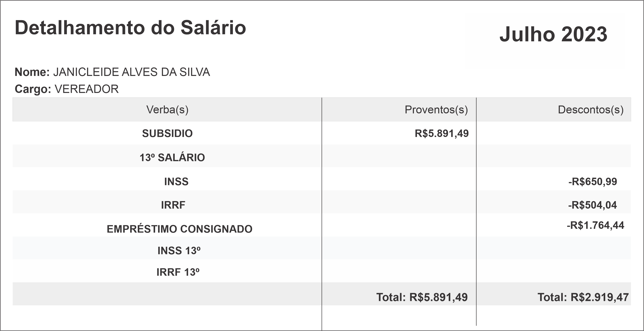Click the SUBSIDIO row amount R$5.891,49
This screenshot has width=644, height=331.
[441, 133]
